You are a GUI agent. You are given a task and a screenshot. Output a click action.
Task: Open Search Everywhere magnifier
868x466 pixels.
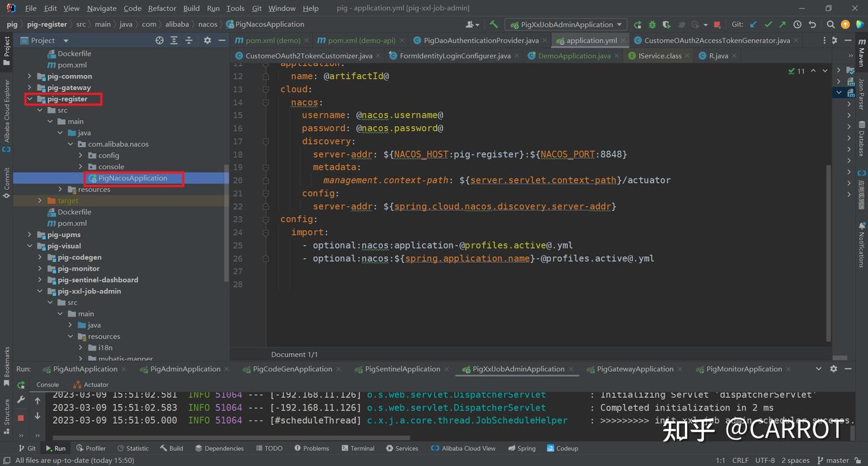point(831,25)
